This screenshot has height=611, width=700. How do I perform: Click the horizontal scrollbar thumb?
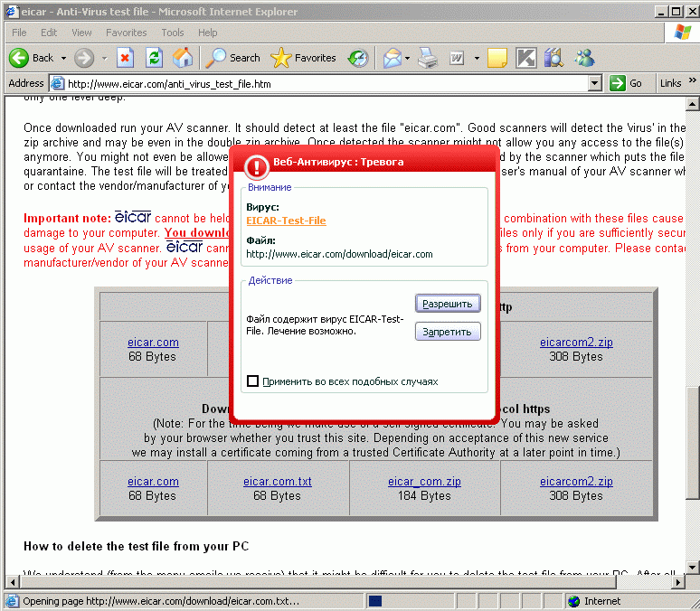pyautogui.click(x=318, y=582)
